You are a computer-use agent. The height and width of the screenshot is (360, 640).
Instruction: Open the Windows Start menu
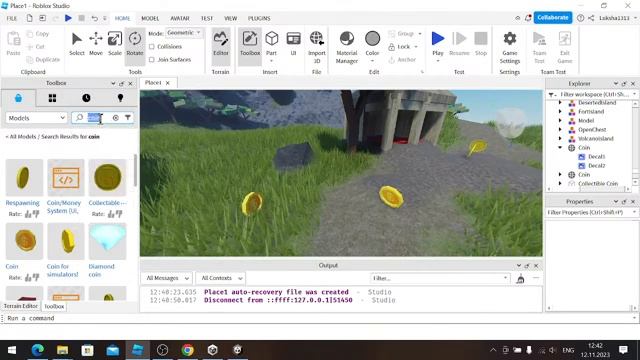[x=12, y=350]
